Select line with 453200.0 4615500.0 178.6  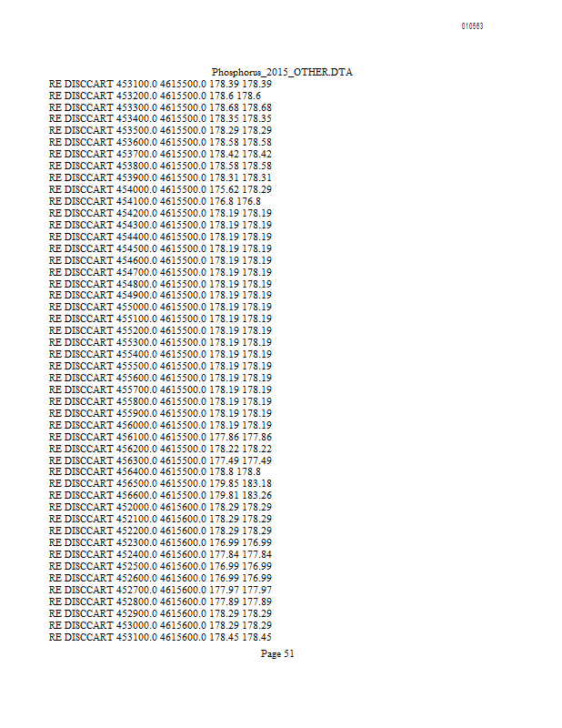coord(155,96)
